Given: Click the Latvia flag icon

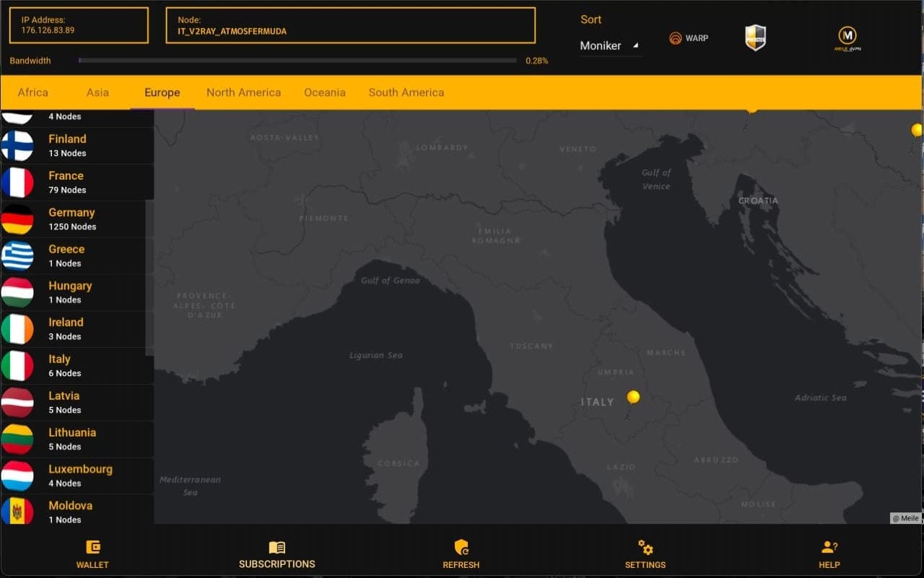Looking at the screenshot, I should pyautogui.click(x=17, y=403).
